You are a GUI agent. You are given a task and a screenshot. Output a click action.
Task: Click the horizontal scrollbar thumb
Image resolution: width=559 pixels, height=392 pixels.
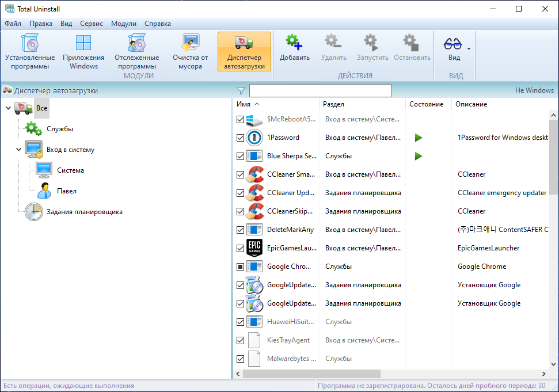pyautogui.click(x=311, y=374)
